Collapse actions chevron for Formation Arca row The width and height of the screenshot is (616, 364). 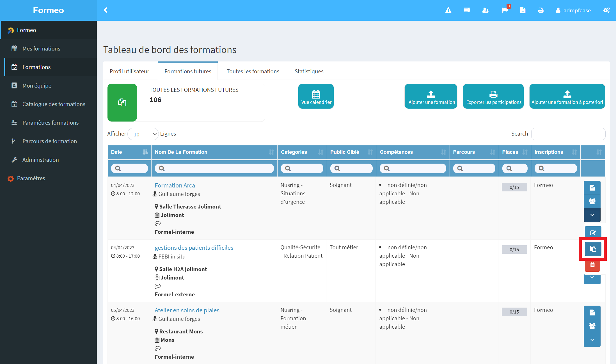(x=592, y=215)
